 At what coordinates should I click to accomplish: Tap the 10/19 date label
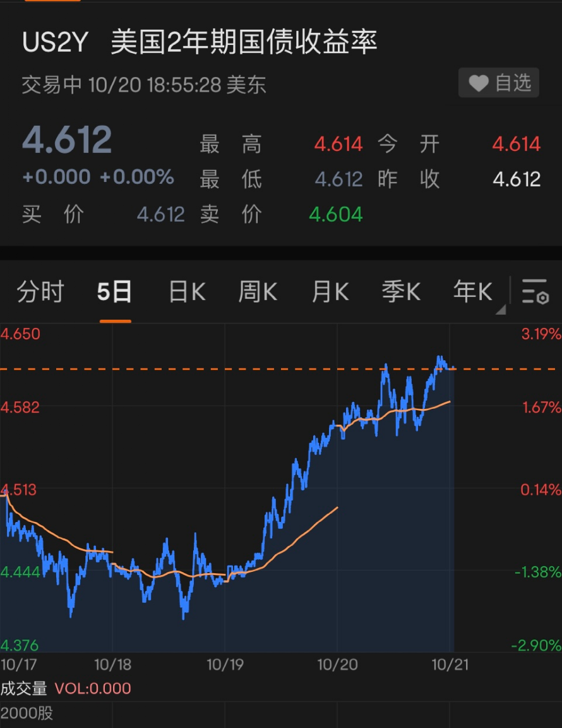pyautogui.click(x=225, y=664)
